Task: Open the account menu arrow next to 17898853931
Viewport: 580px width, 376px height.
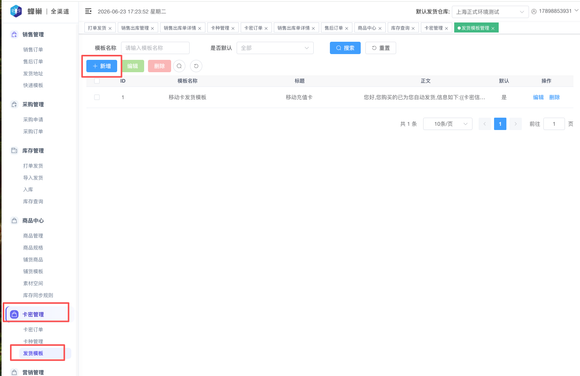Action: pos(576,11)
